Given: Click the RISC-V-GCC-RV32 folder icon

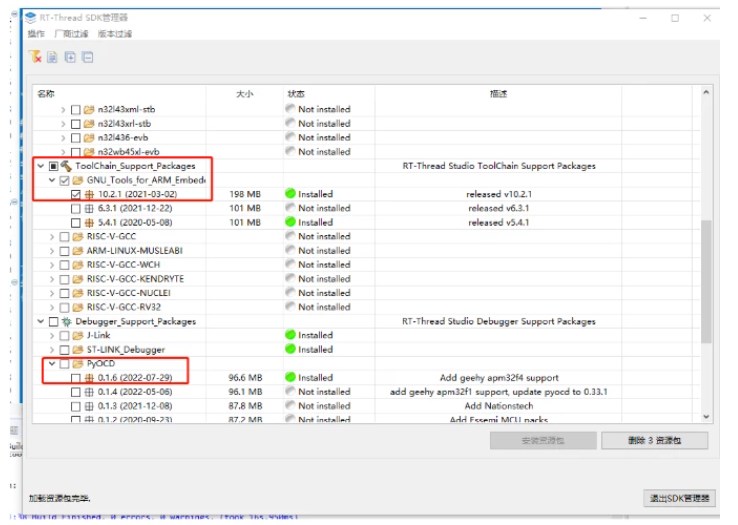Looking at the screenshot, I should 78,307.
